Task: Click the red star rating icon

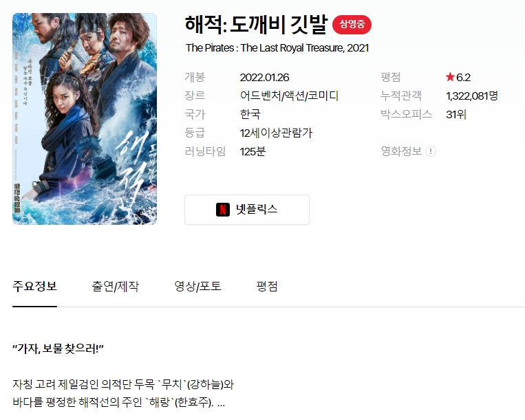Action: (x=450, y=77)
